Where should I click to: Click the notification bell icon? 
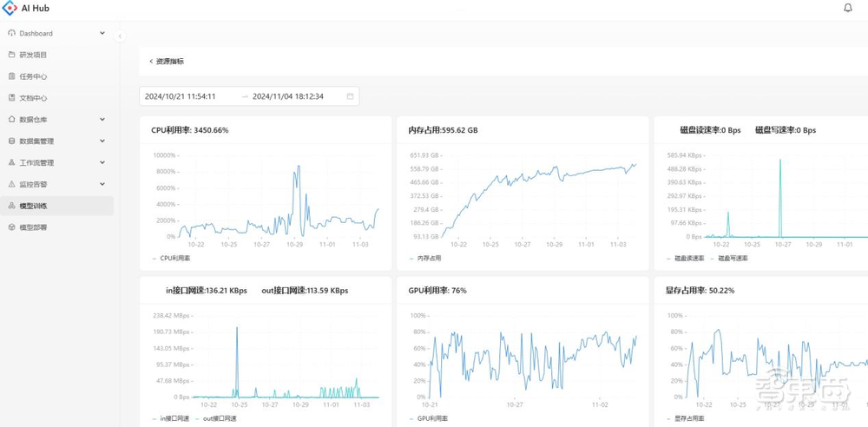click(848, 8)
